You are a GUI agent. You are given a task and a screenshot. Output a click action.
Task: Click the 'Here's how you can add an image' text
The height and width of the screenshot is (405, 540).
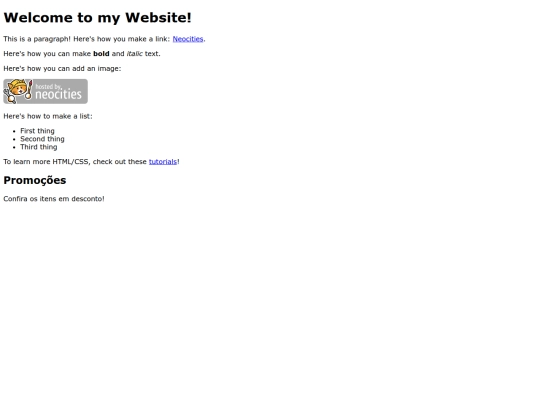pos(62,69)
